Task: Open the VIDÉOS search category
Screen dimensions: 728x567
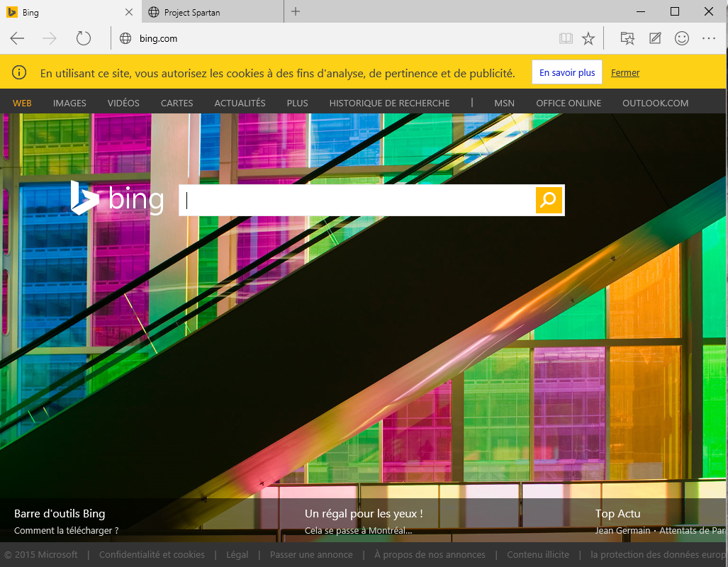Action: 123,103
